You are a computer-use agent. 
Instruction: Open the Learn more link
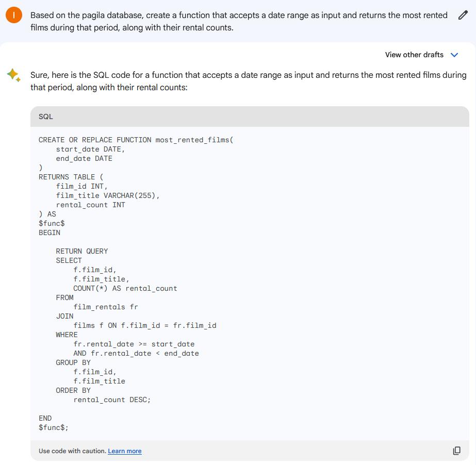[124, 451]
